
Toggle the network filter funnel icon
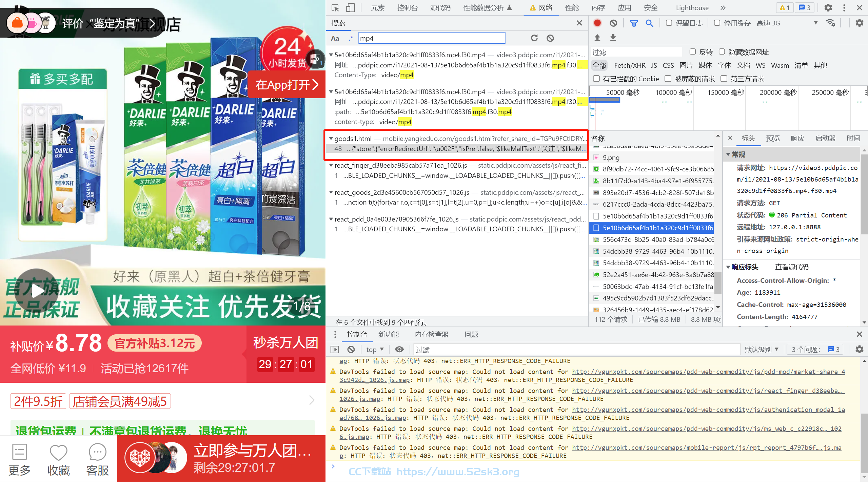click(x=634, y=23)
